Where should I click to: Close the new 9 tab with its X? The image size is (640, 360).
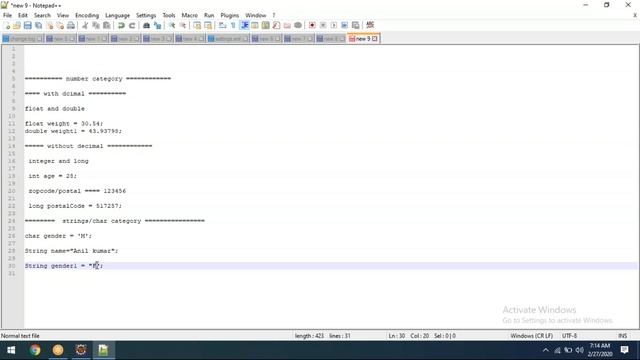375,39
